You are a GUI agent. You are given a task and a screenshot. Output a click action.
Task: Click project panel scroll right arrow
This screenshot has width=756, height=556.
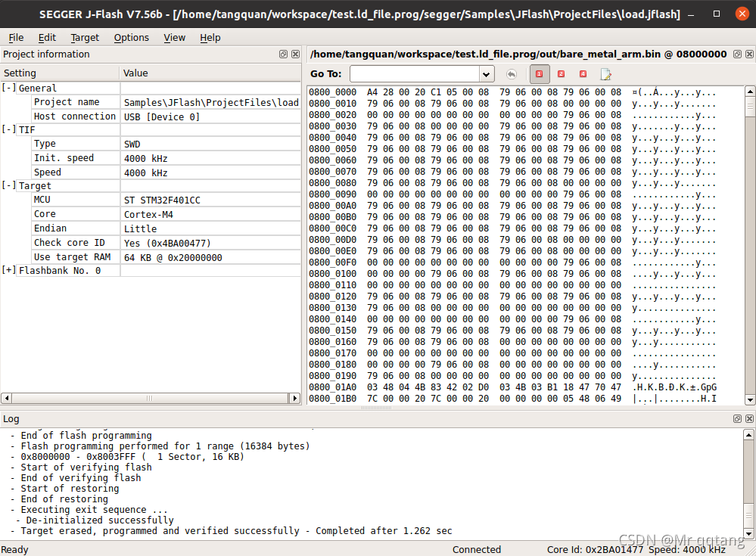coord(294,398)
